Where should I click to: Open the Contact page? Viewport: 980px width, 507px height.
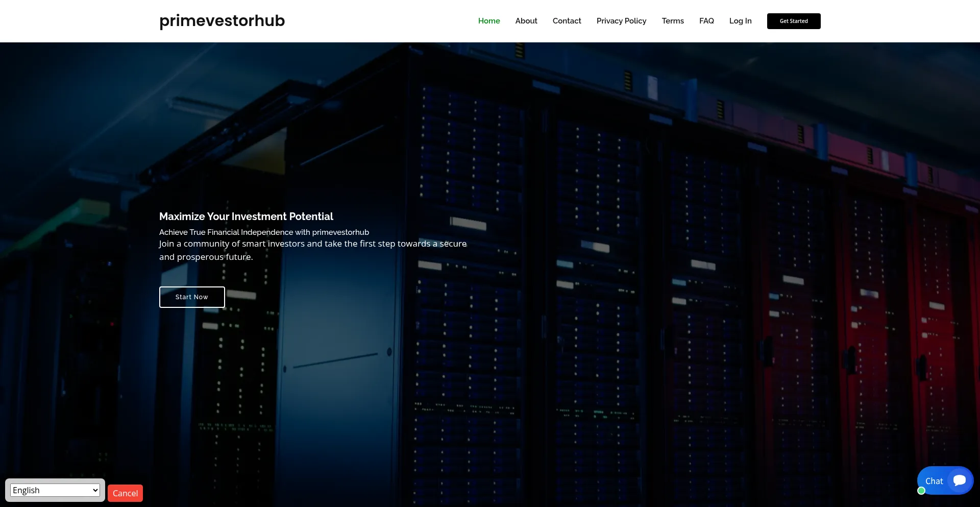pyautogui.click(x=567, y=21)
